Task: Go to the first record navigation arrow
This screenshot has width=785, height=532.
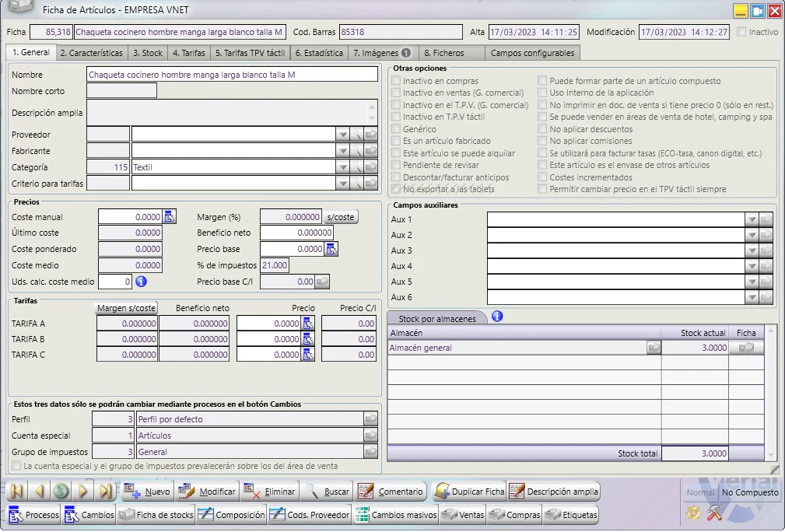Action: 16,492
